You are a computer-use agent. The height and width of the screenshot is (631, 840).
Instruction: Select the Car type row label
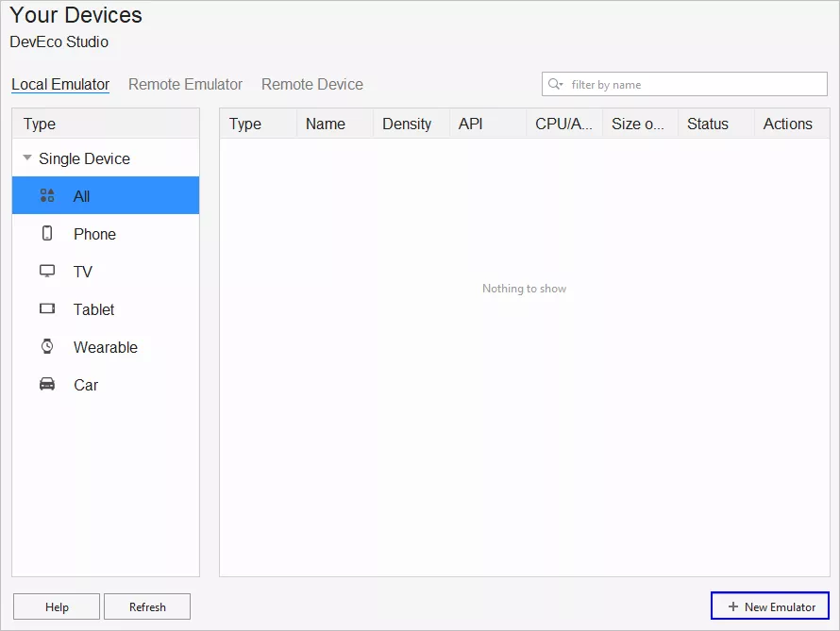tap(86, 385)
